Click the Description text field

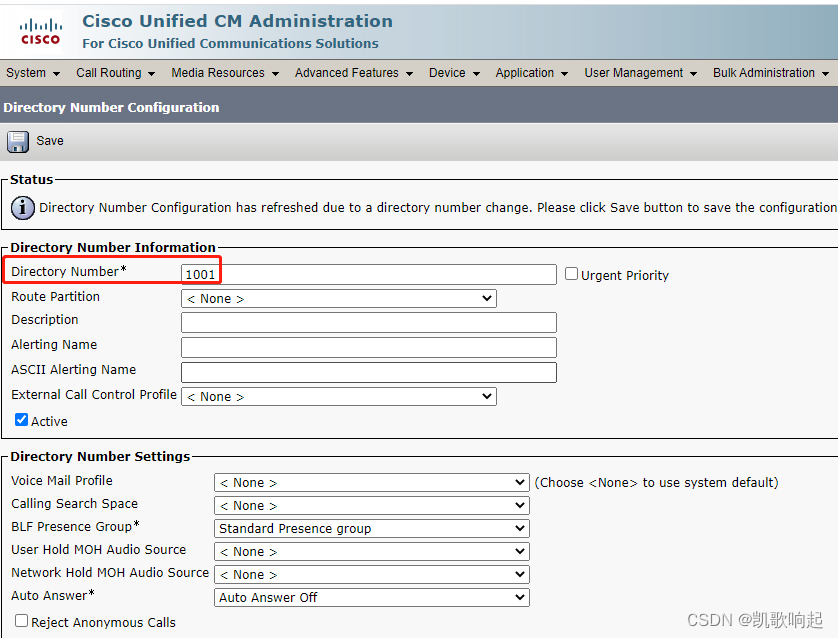point(368,322)
